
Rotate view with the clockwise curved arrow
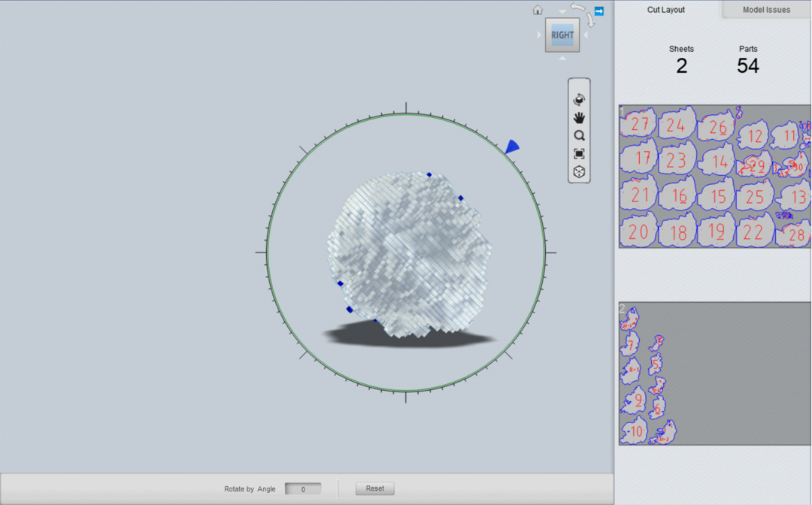[590, 20]
